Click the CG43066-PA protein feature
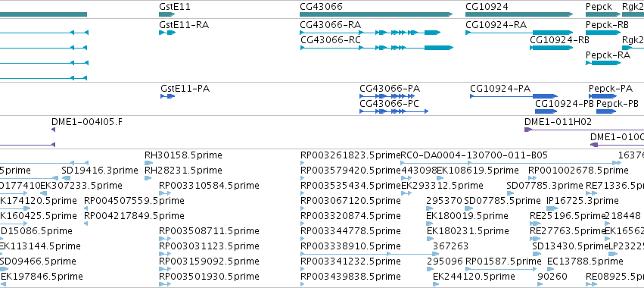Image resolution: width=644 pixels, height=288 pixels. (x=387, y=96)
